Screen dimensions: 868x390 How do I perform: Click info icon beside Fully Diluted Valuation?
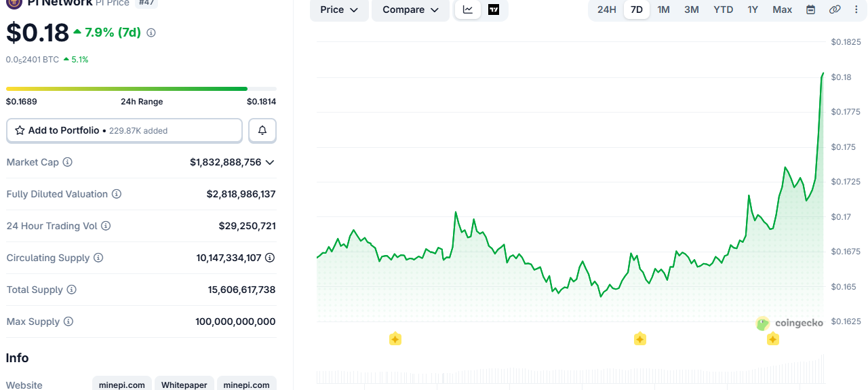117,194
